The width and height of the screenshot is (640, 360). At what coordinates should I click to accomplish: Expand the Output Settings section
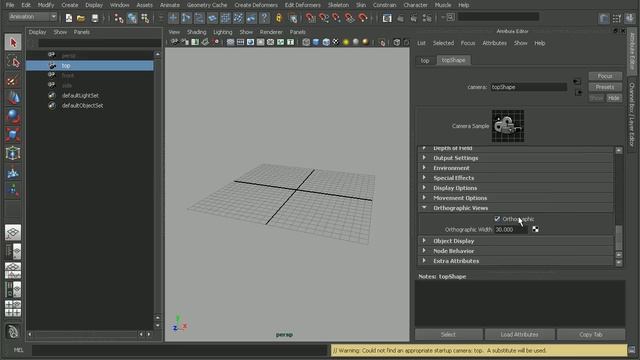click(515, 158)
